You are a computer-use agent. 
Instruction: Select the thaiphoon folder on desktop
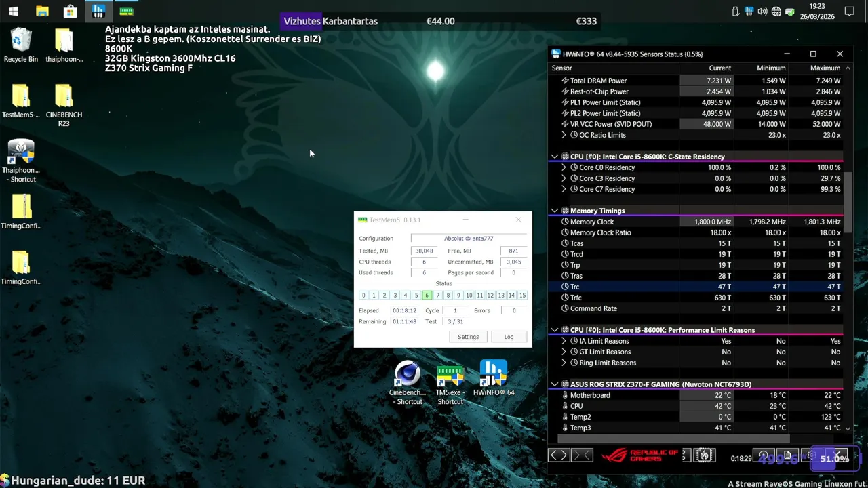[x=64, y=45]
